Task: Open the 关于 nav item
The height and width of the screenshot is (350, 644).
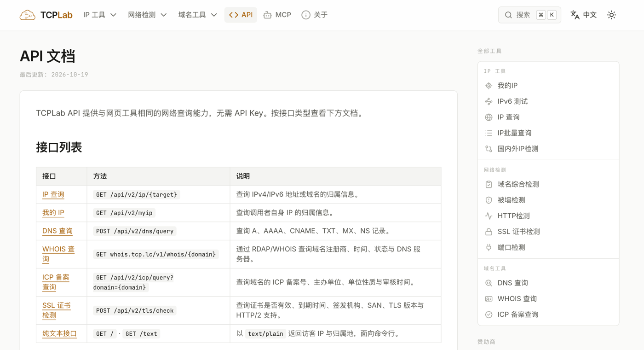Action: (x=315, y=15)
